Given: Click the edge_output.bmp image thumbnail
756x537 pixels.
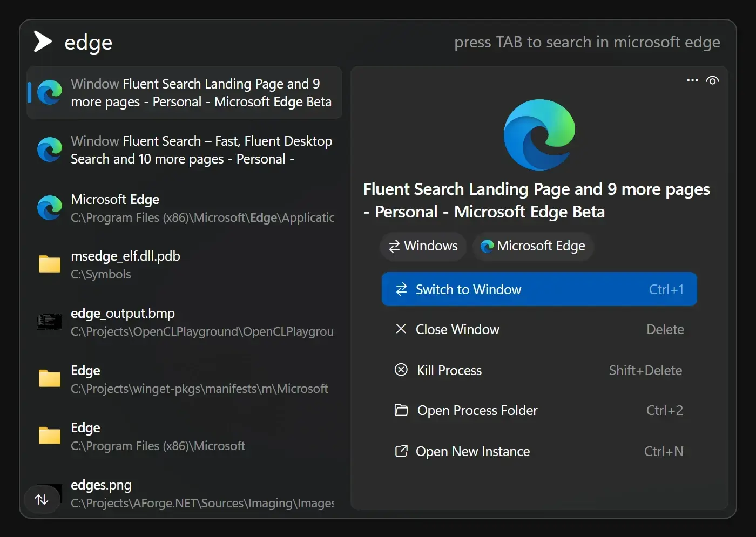Looking at the screenshot, I should tap(50, 322).
